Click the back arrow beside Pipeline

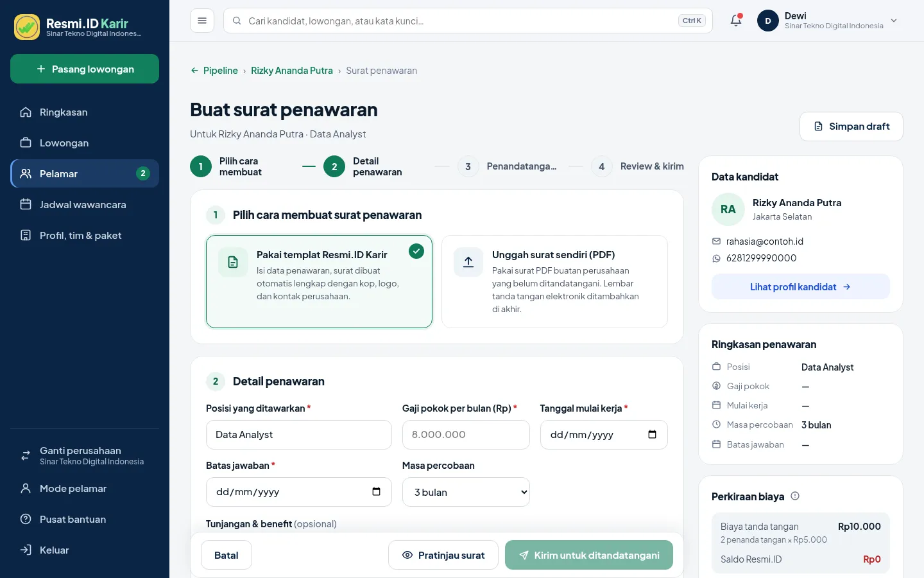tap(194, 71)
